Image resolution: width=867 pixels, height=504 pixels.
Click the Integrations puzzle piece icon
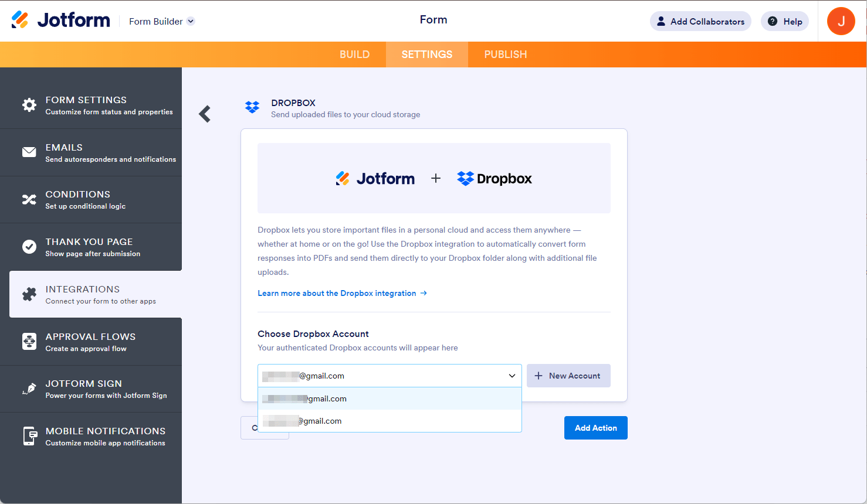29,294
